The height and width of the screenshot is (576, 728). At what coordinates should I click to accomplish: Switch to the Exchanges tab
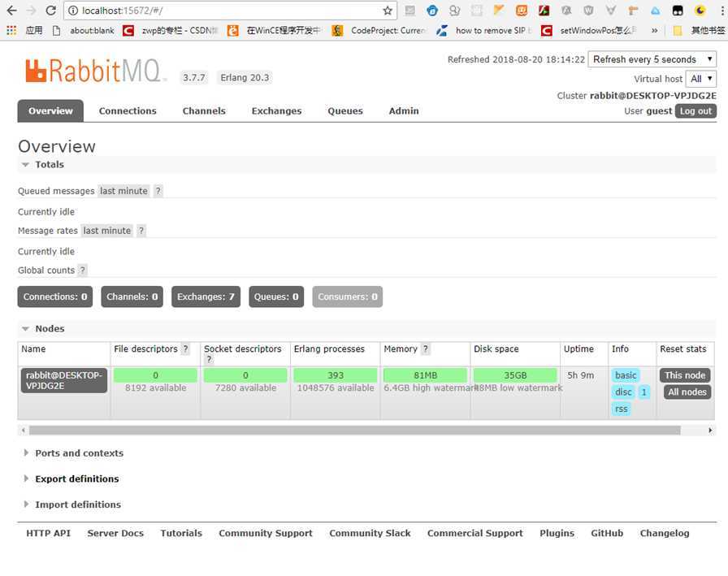click(x=277, y=111)
